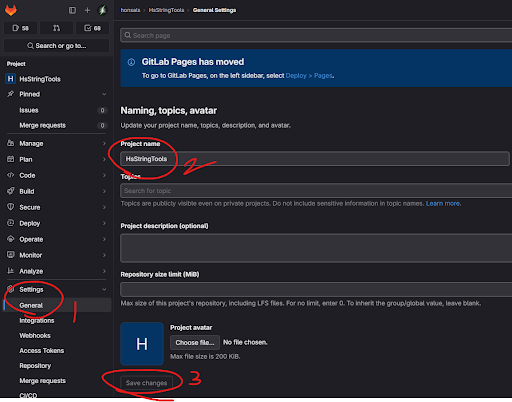Screen dimensions: 512x402
Task: Follow the Deploy > Pages link
Action: [309, 76]
